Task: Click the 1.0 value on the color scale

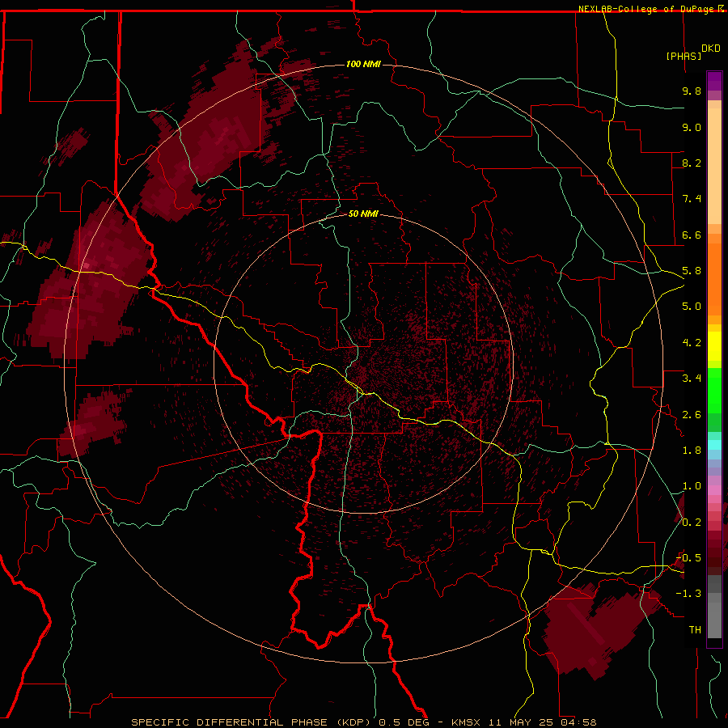Action: (692, 486)
